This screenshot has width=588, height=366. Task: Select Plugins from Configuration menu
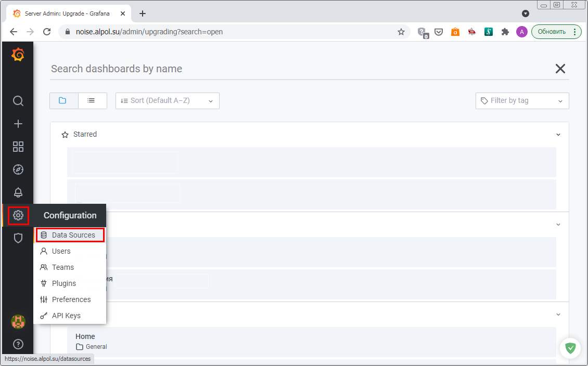point(63,283)
